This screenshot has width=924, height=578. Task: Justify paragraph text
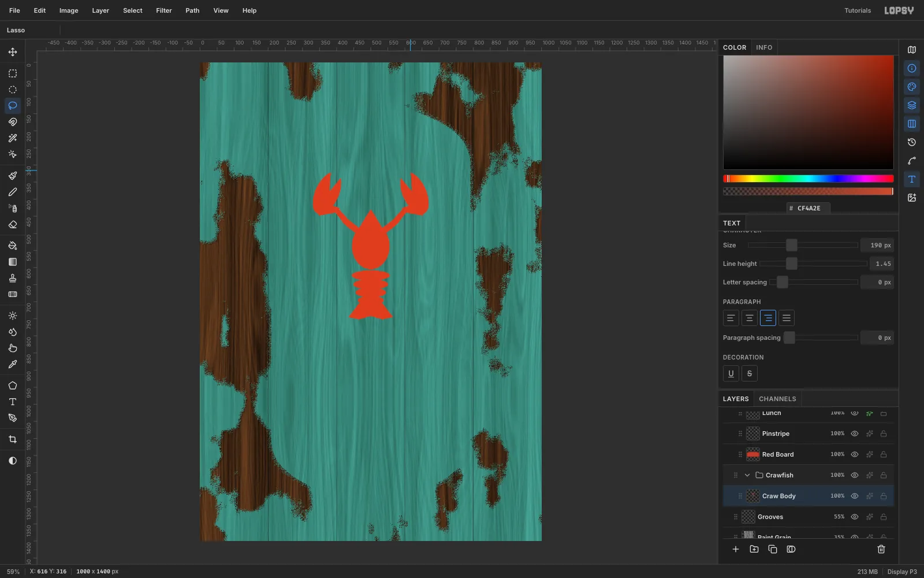click(x=787, y=318)
